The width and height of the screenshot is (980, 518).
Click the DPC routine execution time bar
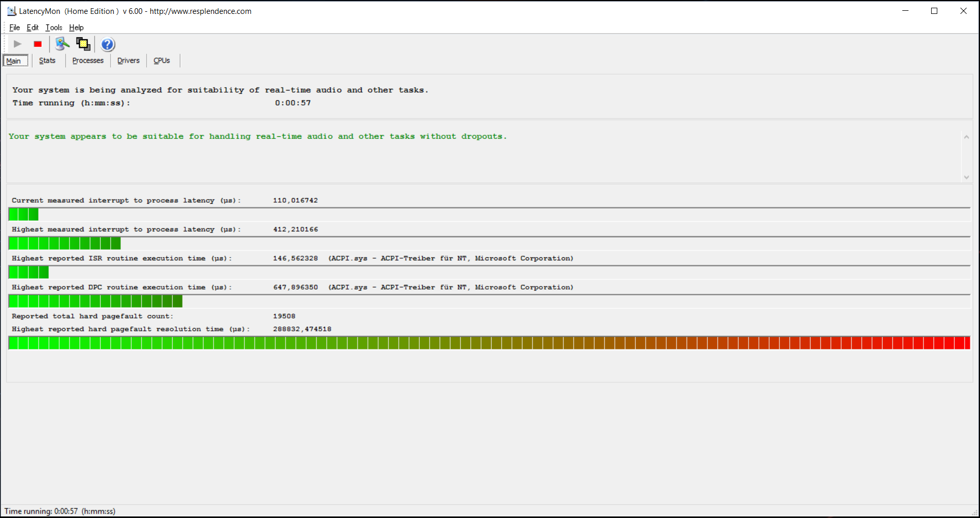click(x=489, y=301)
